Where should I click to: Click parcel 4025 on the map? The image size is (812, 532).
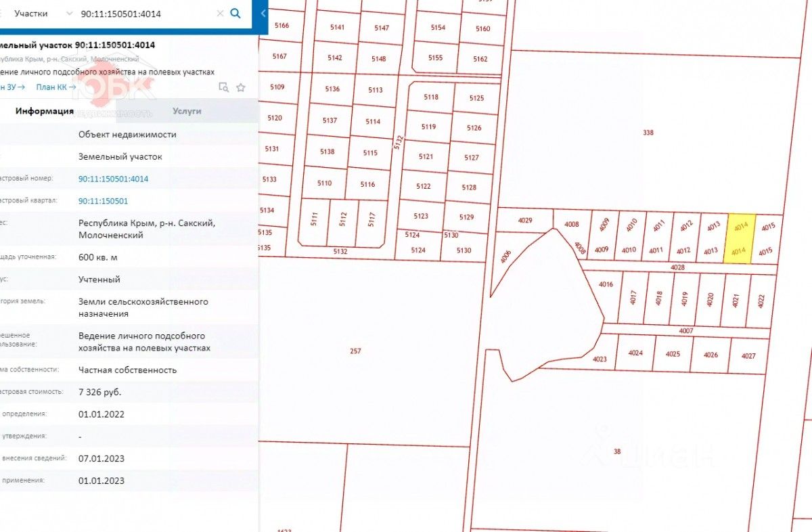[673, 354]
